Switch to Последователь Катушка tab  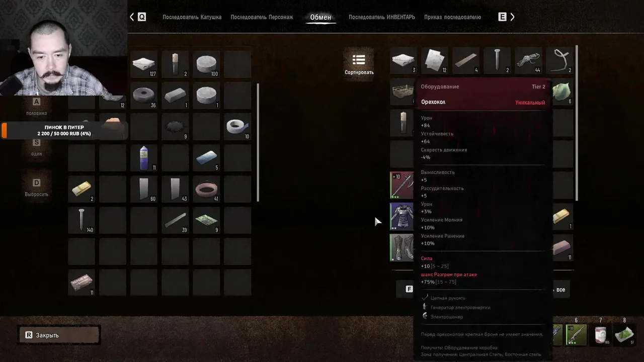pos(192,17)
